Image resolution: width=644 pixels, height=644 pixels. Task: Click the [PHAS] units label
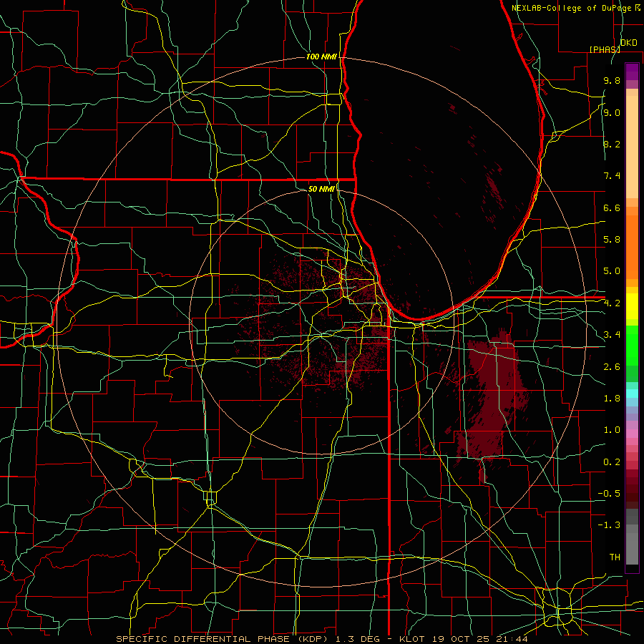point(605,49)
